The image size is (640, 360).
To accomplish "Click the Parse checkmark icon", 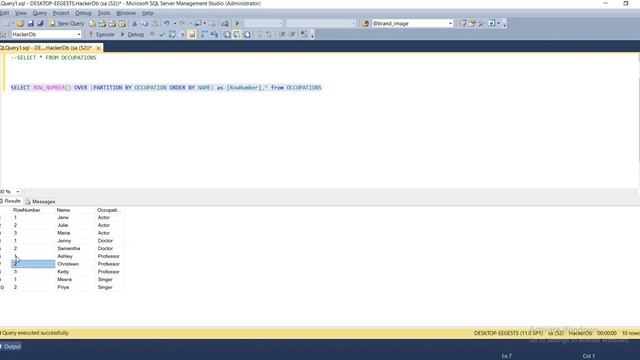I will pos(162,34).
